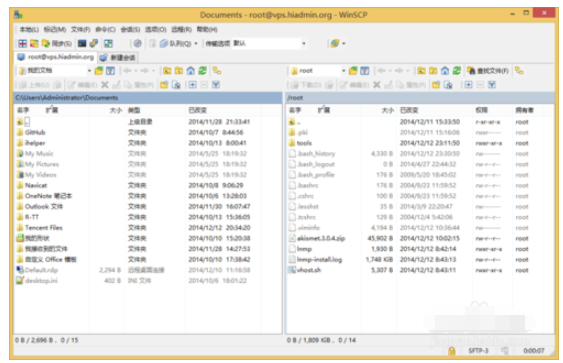Go to local parent directory icon
563x363 pixels.
click(x=167, y=71)
